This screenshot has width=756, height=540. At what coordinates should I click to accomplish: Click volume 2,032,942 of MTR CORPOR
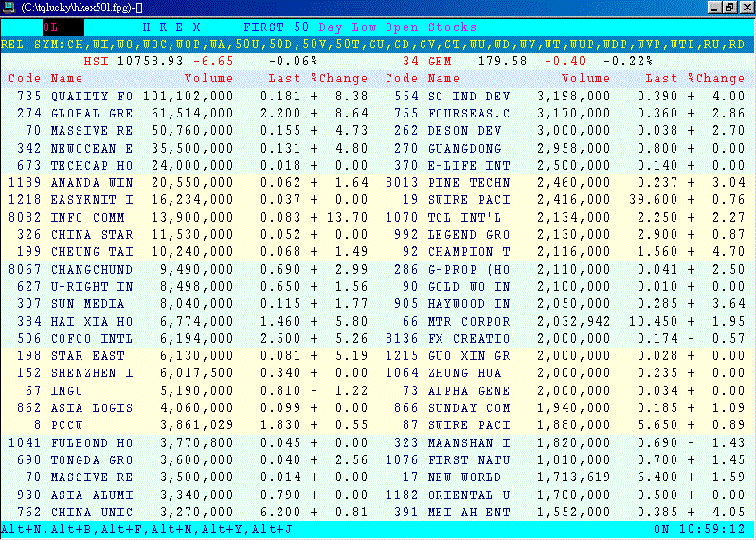point(574,321)
